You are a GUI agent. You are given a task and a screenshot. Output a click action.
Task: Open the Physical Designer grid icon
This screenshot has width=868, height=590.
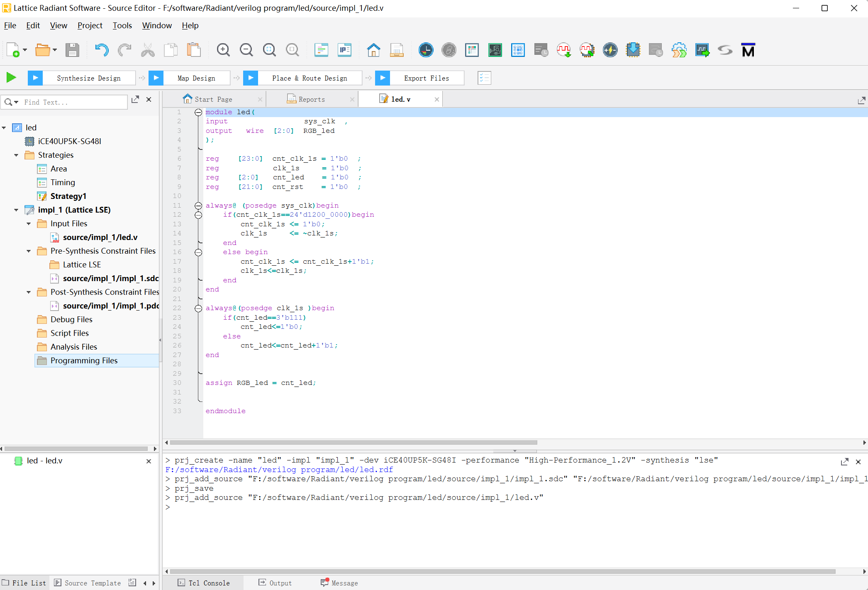518,50
